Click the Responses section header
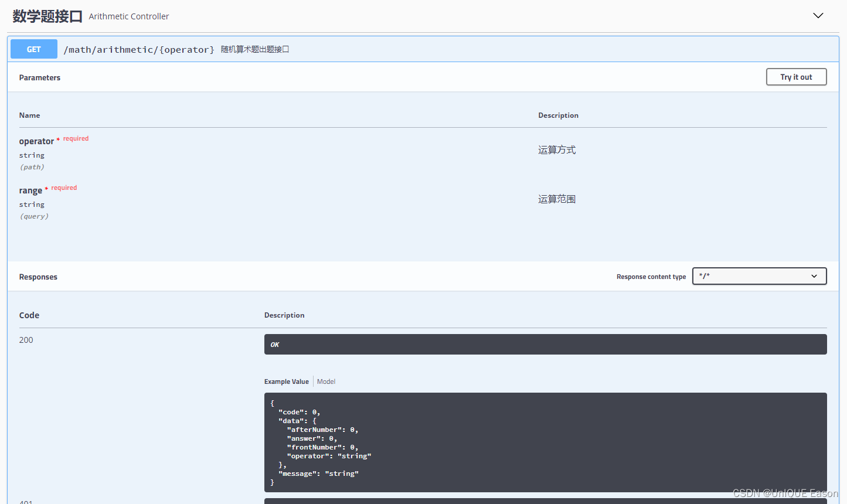 coord(38,277)
